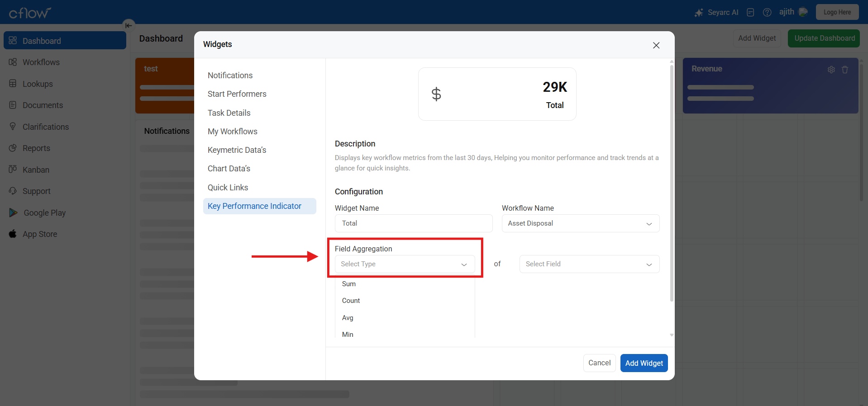Click Cancel in the Widgets dialog
This screenshot has height=406, width=868.
pyautogui.click(x=599, y=363)
